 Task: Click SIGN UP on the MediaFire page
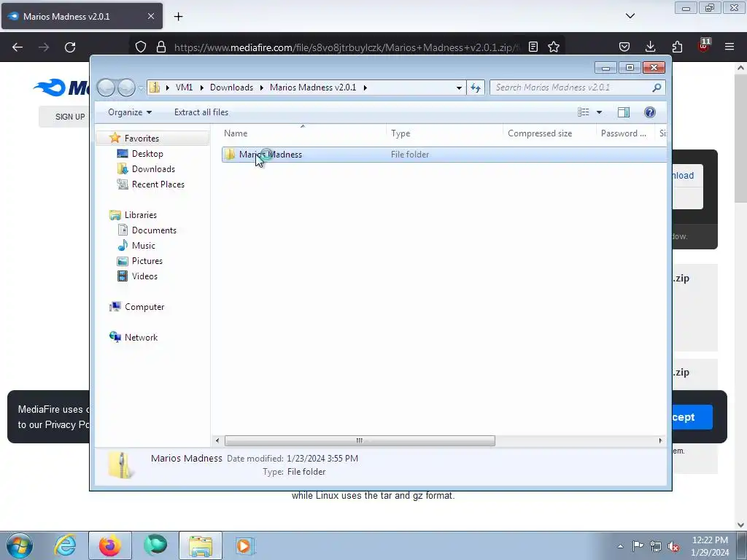coord(69,117)
